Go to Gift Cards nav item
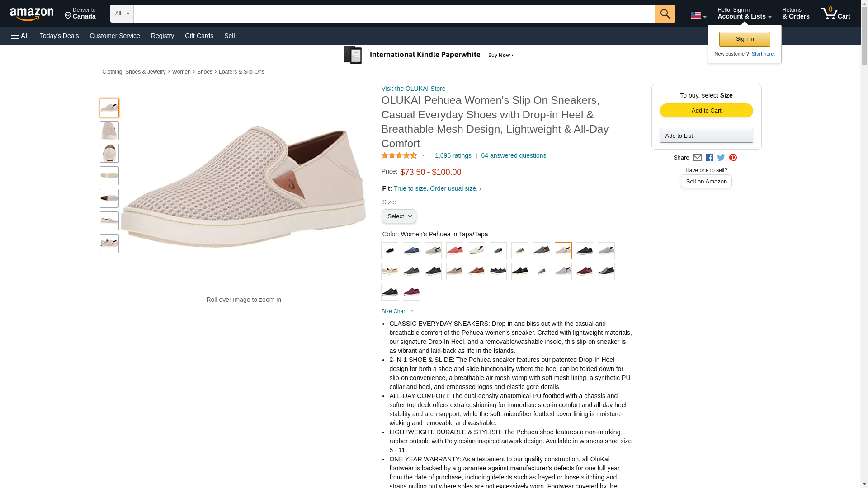This screenshot has height=488, width=868. point(199,36)
